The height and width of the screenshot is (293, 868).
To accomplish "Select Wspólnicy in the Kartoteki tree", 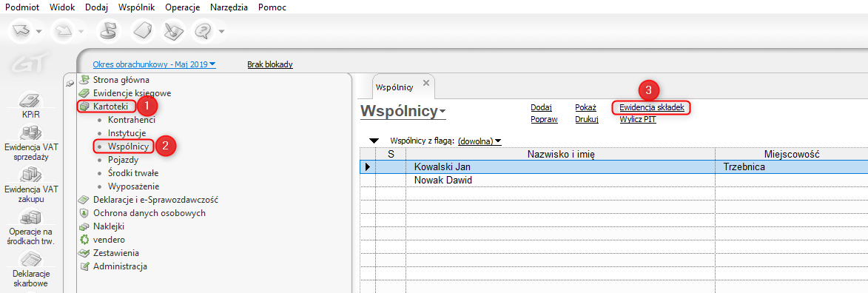I will (129, 146).
